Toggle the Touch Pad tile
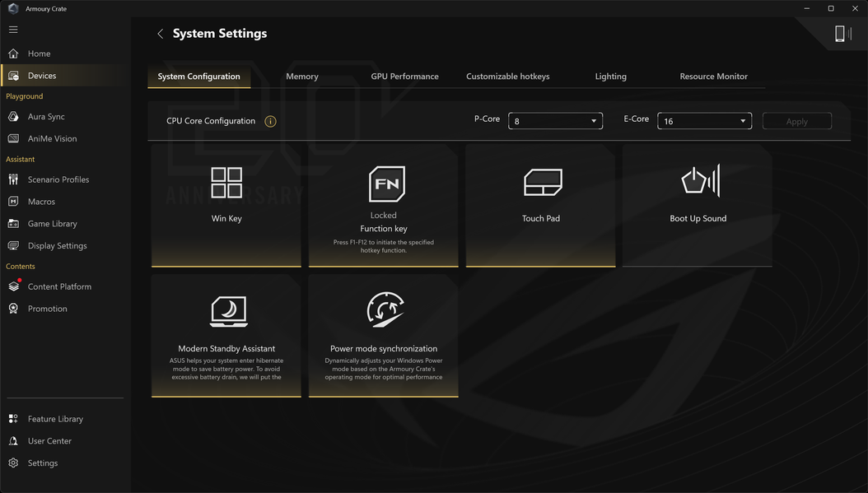The height and width of the screenshot is (493, 868). pyautogui.click(x=541, y=206)
